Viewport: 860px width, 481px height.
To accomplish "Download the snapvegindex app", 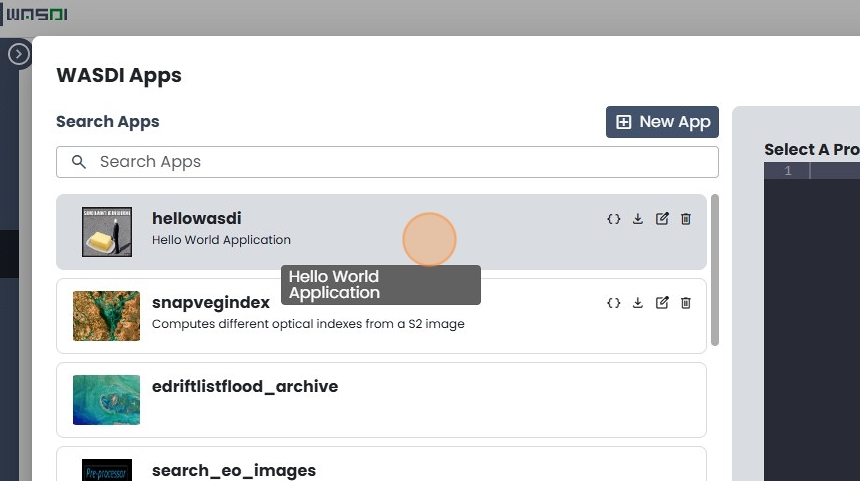I will (x=637, y=303).
